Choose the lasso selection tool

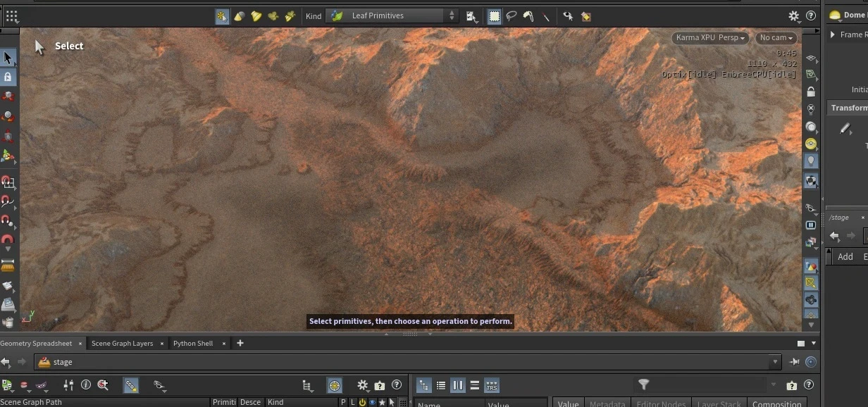pyautogui.click(x=512, y=16)
